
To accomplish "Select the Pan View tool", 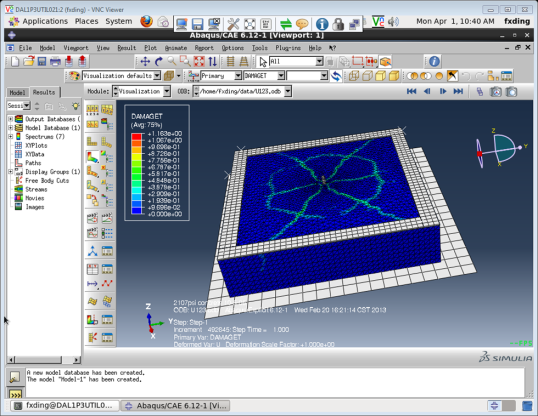I will tap(145, 61).
